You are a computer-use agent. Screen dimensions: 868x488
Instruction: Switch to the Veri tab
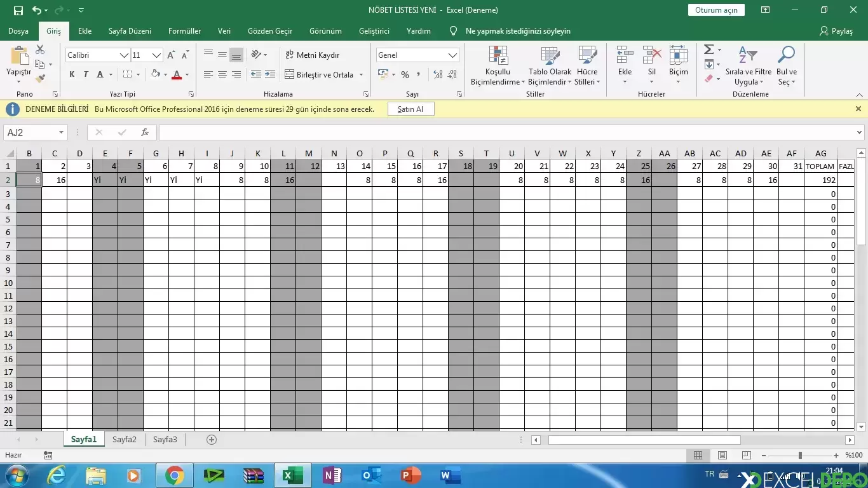[224, 30]
